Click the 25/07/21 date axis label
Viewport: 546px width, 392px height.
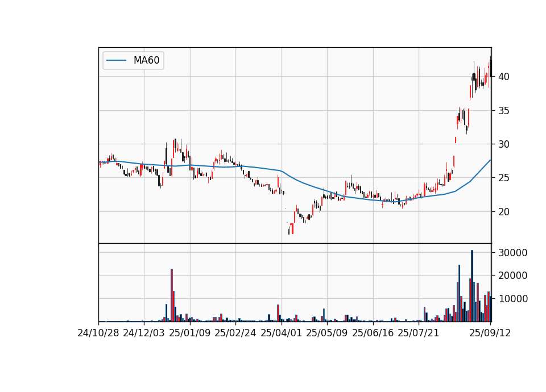click(419, 333)
